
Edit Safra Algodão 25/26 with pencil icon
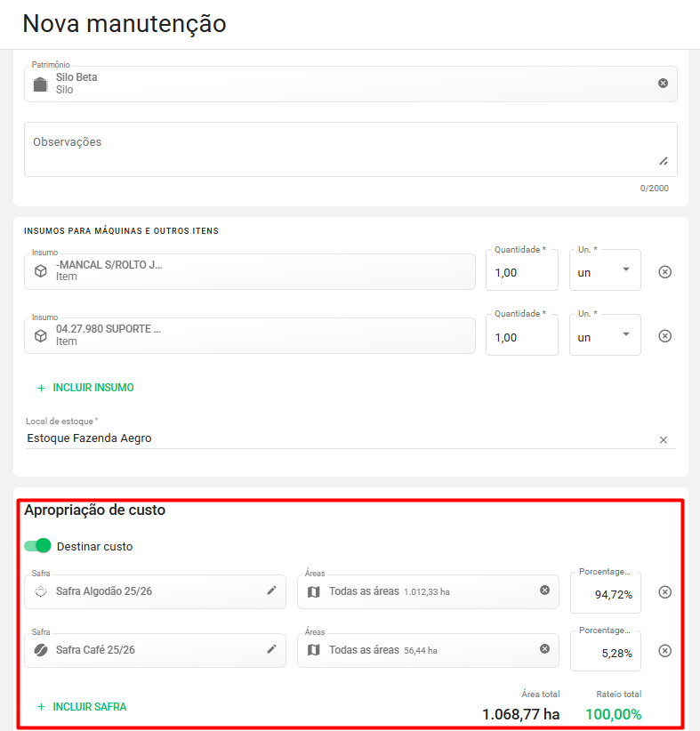(x=272, y=590)
